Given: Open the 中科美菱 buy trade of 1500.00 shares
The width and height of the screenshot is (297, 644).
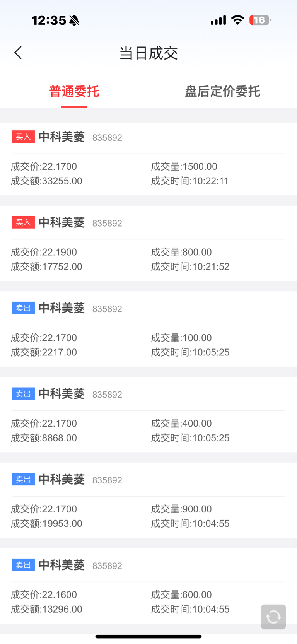Looking at the screenshot, I should click(x=148, y=159).
